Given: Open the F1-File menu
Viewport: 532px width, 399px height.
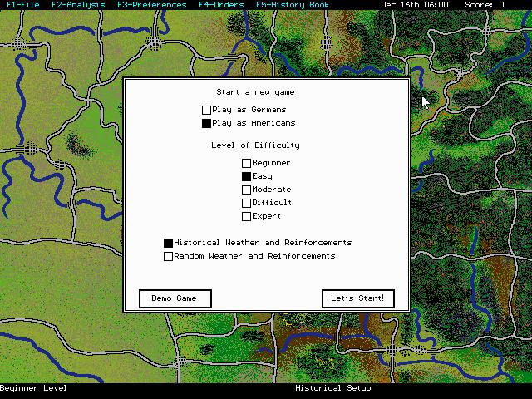Looking at the screenshot, I should (22, 5).
